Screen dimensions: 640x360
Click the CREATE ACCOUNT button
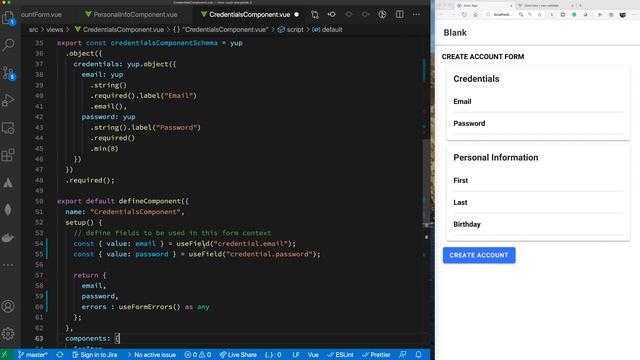point(479,255)
